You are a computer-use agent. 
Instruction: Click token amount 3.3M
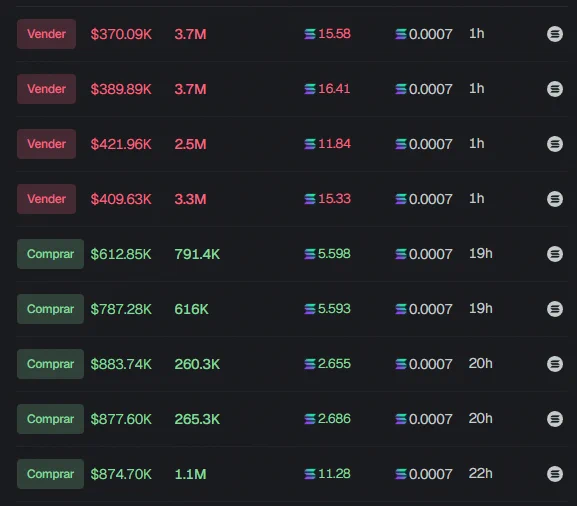(x=190, y=199)
